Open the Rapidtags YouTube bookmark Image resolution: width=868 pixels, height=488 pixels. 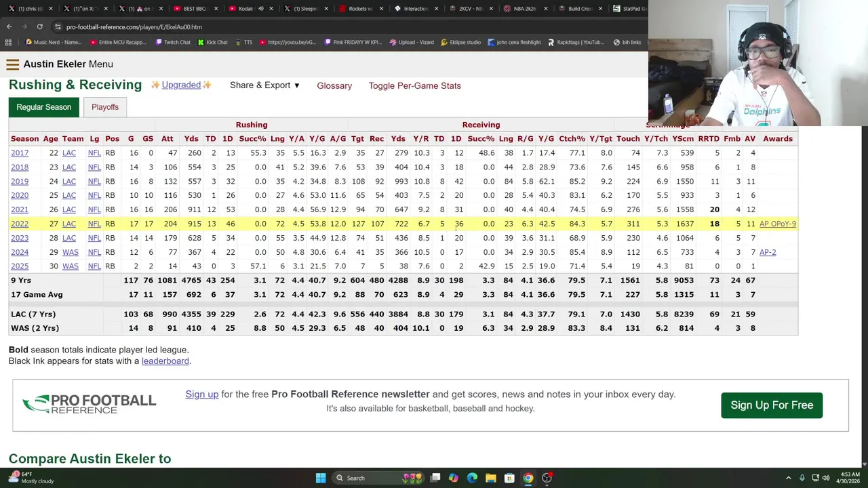[x=575, y=42]
